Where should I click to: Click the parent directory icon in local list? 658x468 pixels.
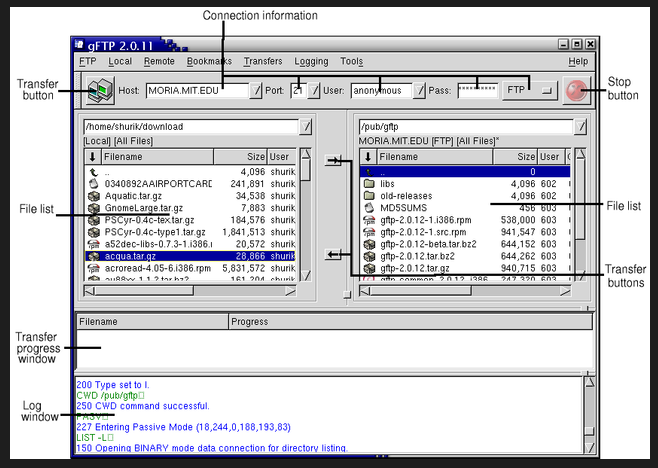coord(94,172)
